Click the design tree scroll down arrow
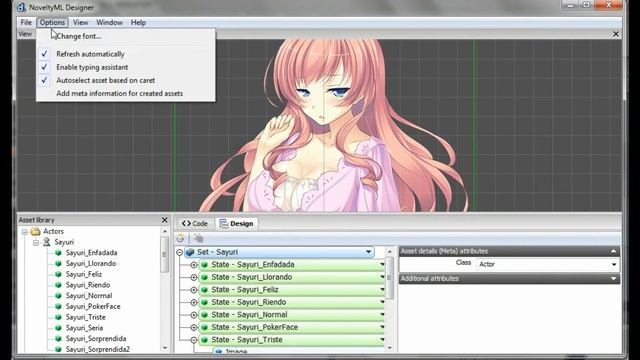Screen dimensions: 640x360 pyautogui.click(x=389, y=348)
